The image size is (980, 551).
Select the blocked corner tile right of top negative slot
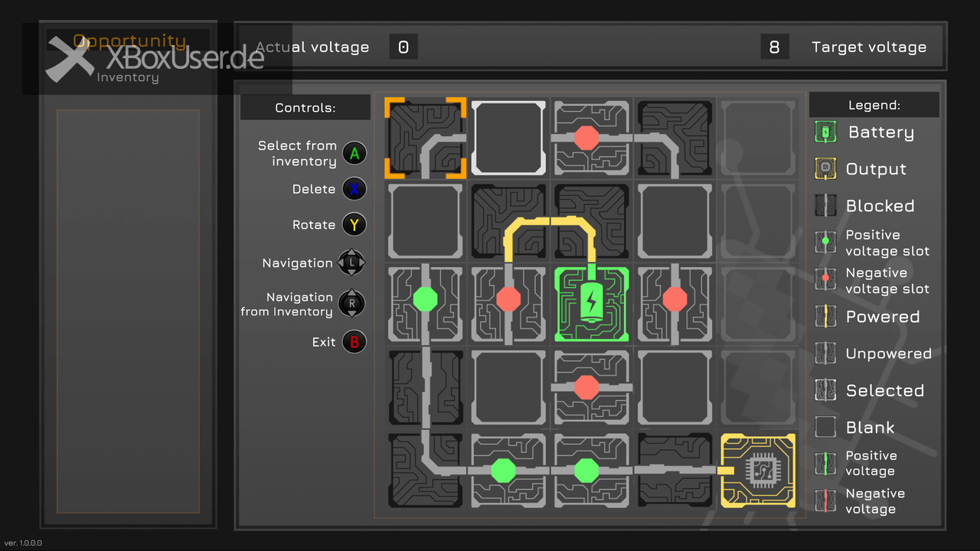coord(675,138)
